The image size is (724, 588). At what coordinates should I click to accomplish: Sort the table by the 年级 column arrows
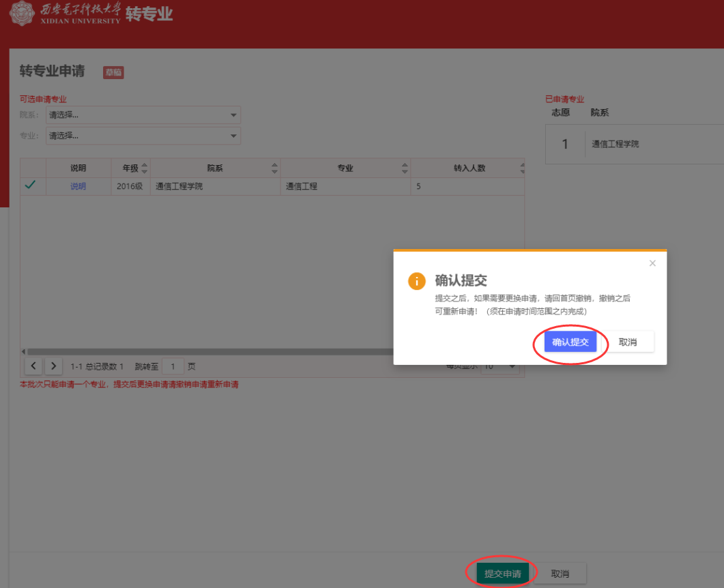pos(144,168)
